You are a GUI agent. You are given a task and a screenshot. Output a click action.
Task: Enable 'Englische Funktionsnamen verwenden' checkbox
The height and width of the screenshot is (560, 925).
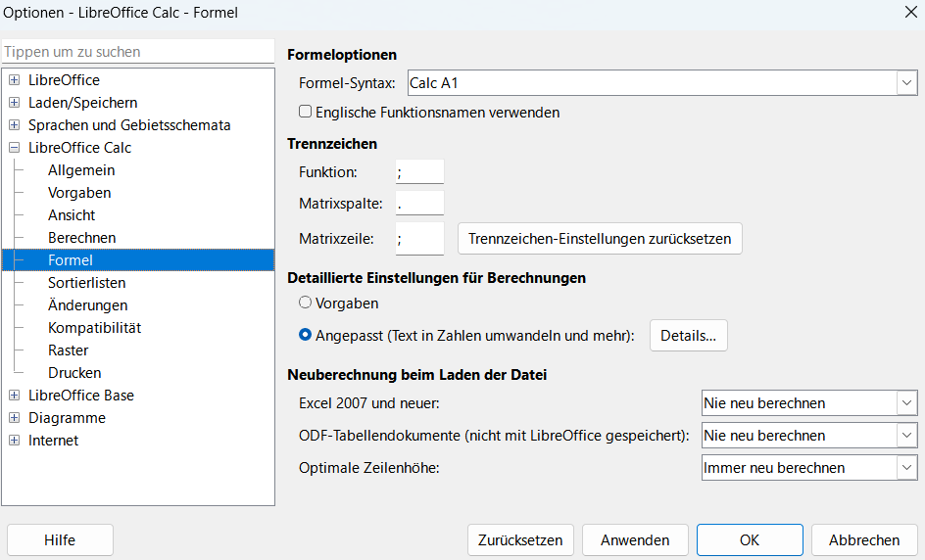pyautogui.click(x=305, y=112)
